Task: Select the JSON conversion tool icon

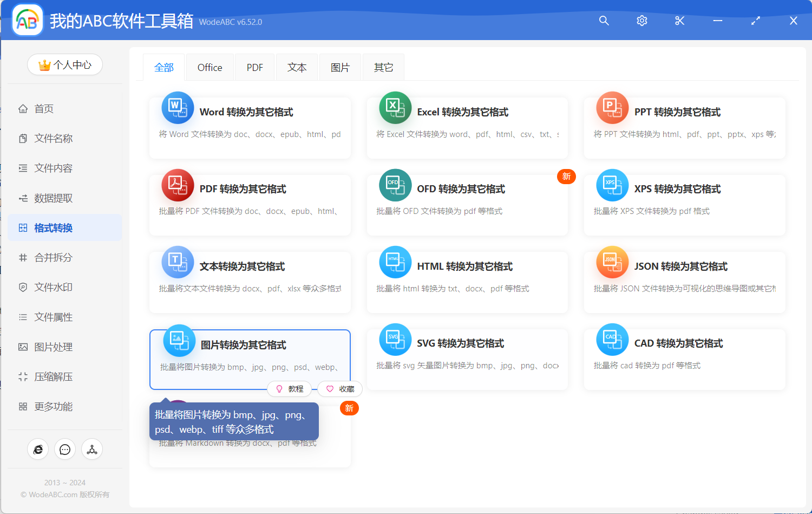Action: (612, 262)
